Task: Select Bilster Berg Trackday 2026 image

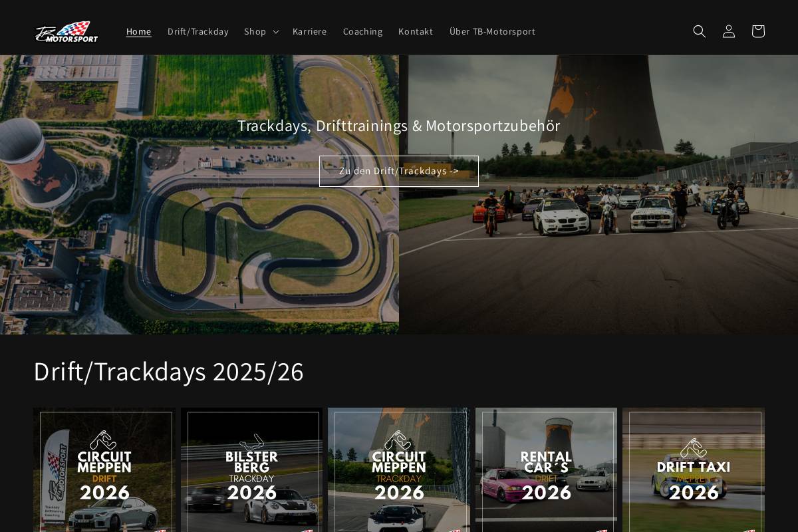Action: (x=251, y=472)
